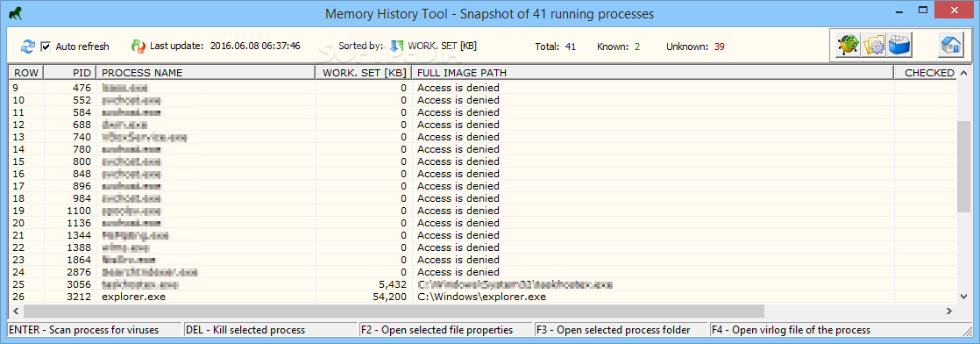
Task: Toggle the Auto refresh checkbox
Action: point(46,47)
